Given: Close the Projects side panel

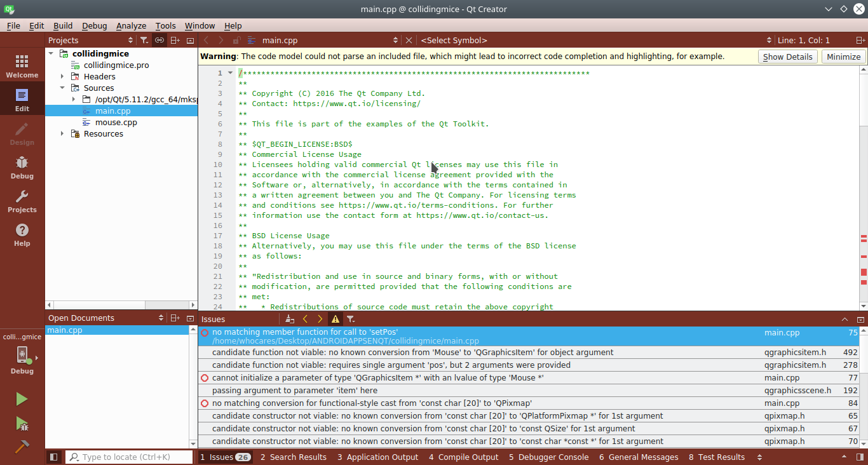Looking at the screenshot, I should (190, 40).
